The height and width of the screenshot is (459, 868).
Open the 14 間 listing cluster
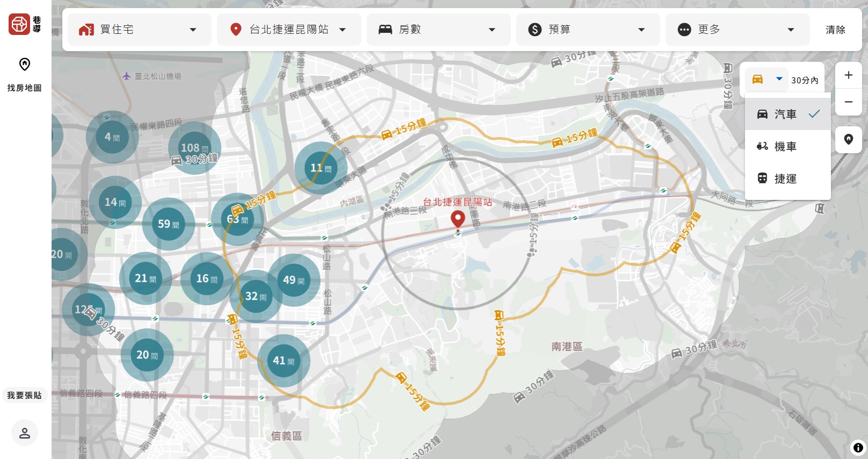[x=115, y=202]
